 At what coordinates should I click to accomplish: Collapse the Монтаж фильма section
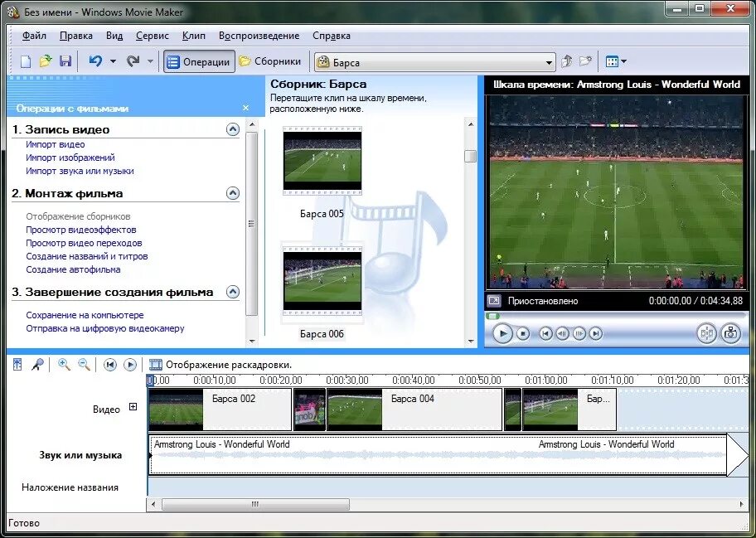(x=233, y=193)
